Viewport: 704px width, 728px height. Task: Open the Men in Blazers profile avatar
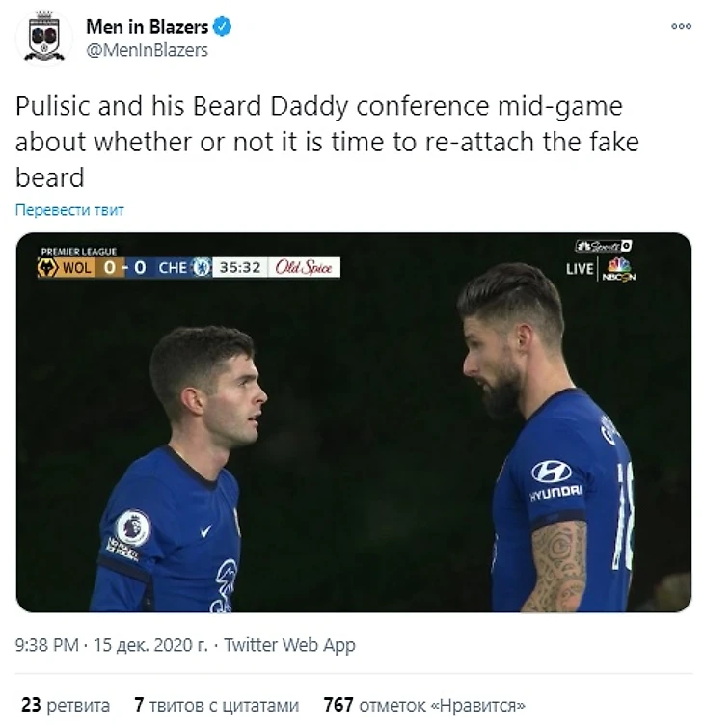coord(44,38)
